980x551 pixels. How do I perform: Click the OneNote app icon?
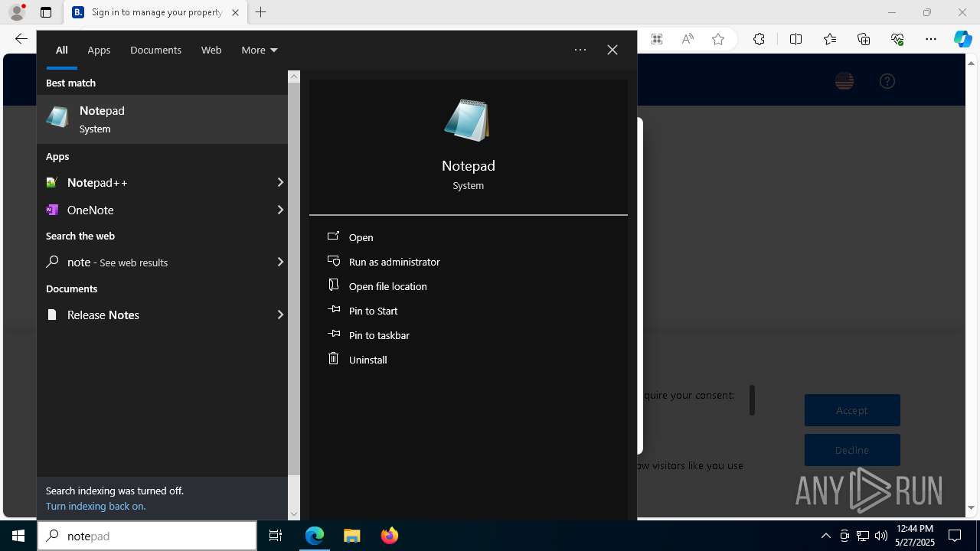click(x=52, y=210)
